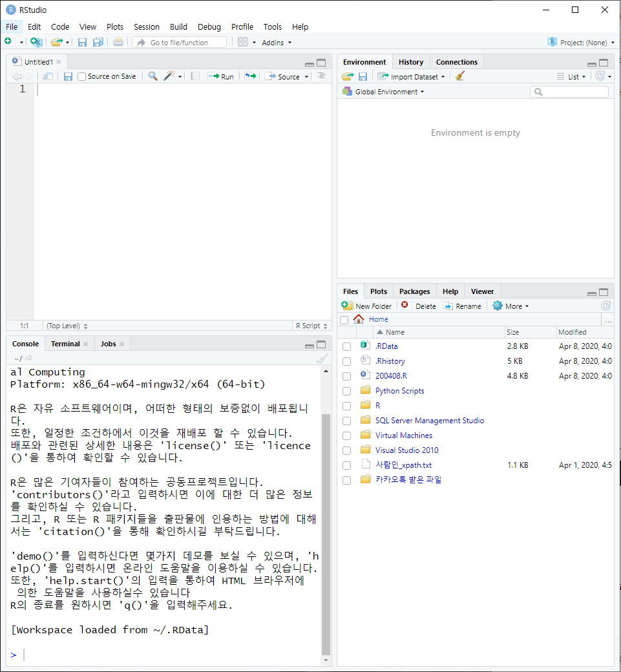Check the .RData file checkbox
This screenshot has width=621, height=672.
[x=347, y=346]
